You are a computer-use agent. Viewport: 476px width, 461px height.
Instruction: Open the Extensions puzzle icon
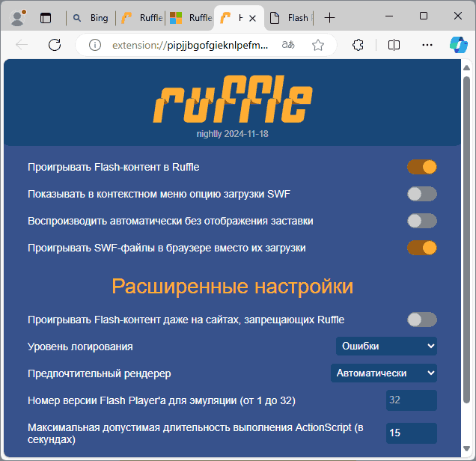(358, 45)
